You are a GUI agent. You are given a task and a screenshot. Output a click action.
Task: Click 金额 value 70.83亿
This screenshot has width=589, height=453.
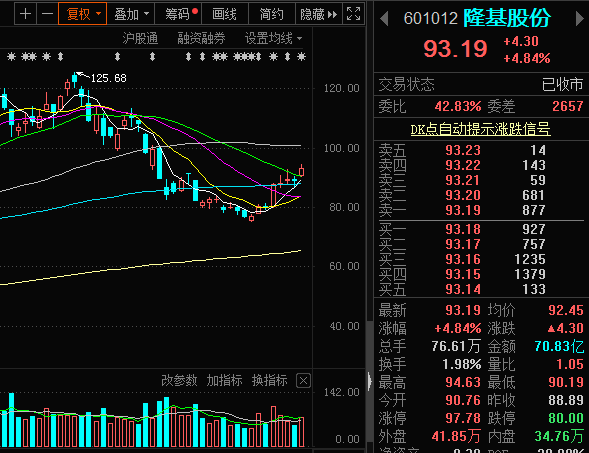click(559, 346)
